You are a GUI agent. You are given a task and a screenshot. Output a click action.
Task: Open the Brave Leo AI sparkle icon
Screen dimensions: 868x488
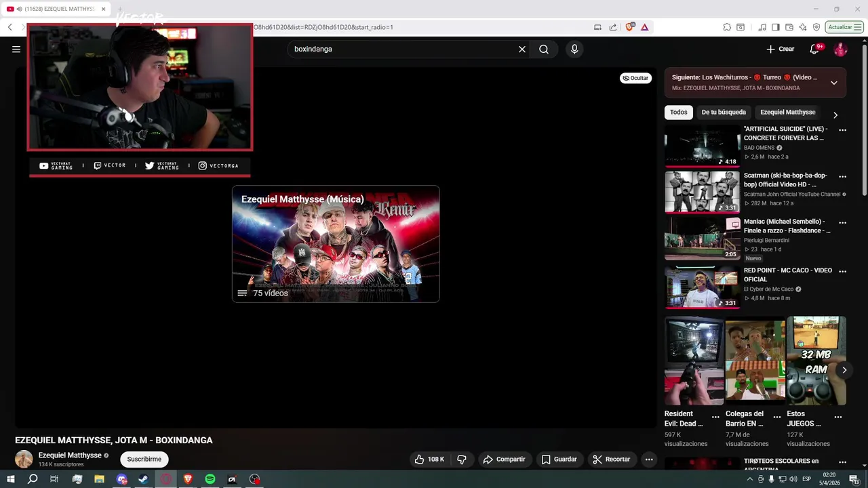pos(803,27)
